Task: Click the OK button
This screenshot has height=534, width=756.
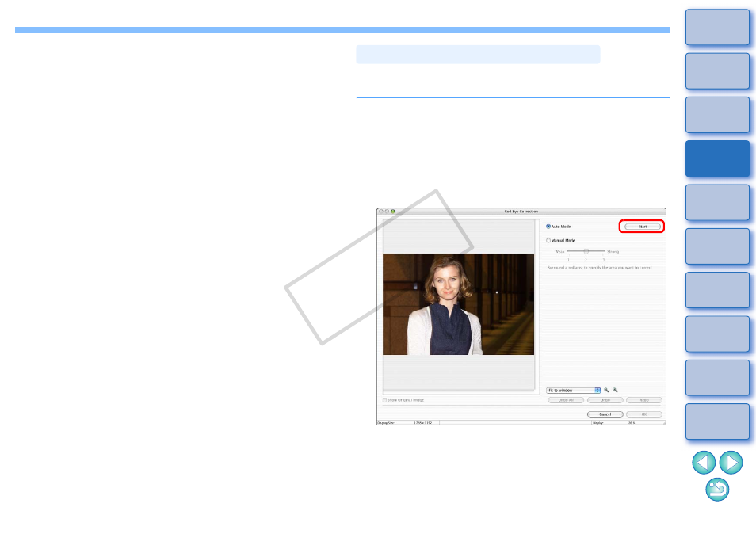Action: pos(644,414)
